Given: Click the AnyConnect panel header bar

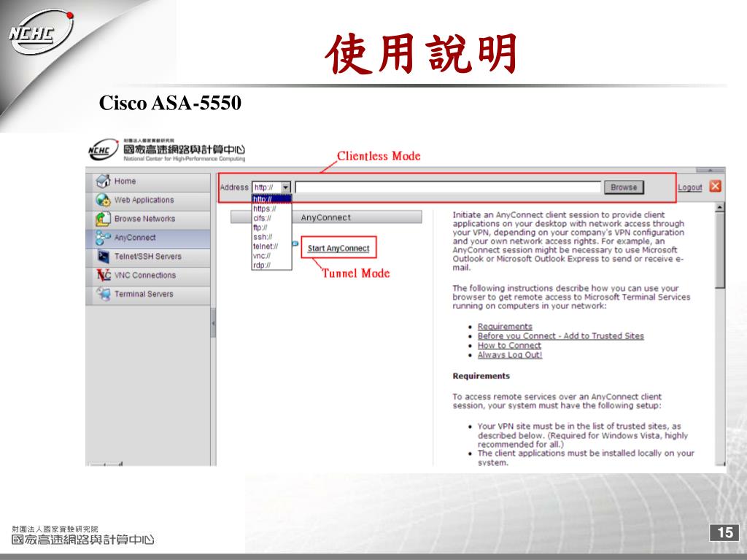Looking at the screenshot, I should click(326, 217).
